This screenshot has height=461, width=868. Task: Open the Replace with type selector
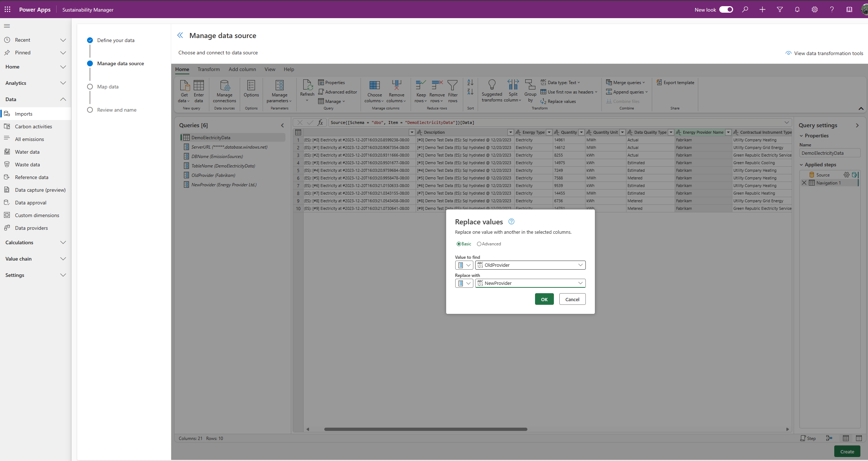[x=464, y=283]
